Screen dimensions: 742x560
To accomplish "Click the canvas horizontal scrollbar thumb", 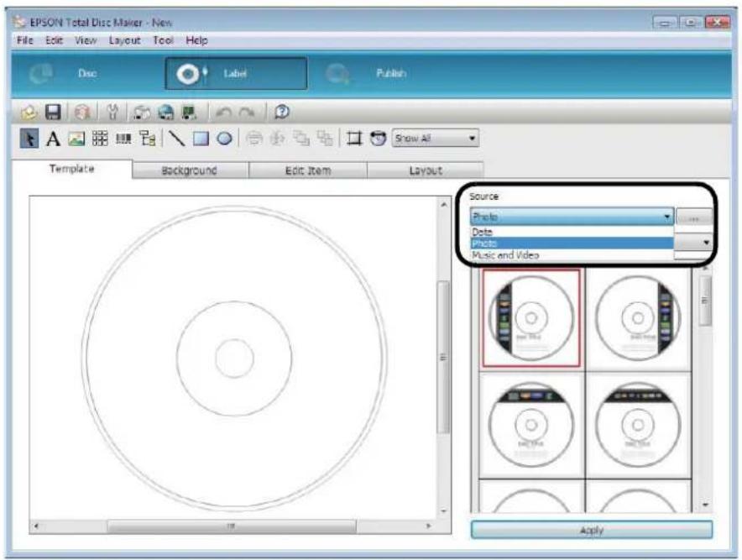I will [232, 526].
